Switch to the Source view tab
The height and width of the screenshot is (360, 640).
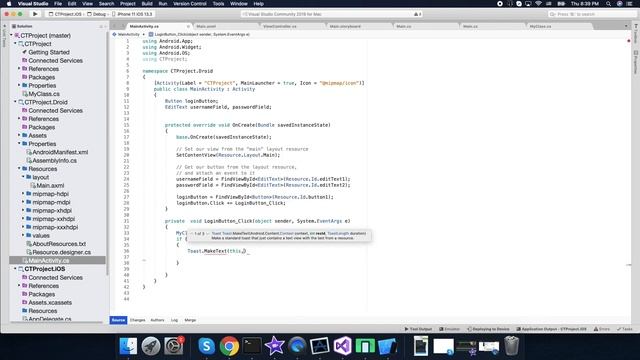118,320
